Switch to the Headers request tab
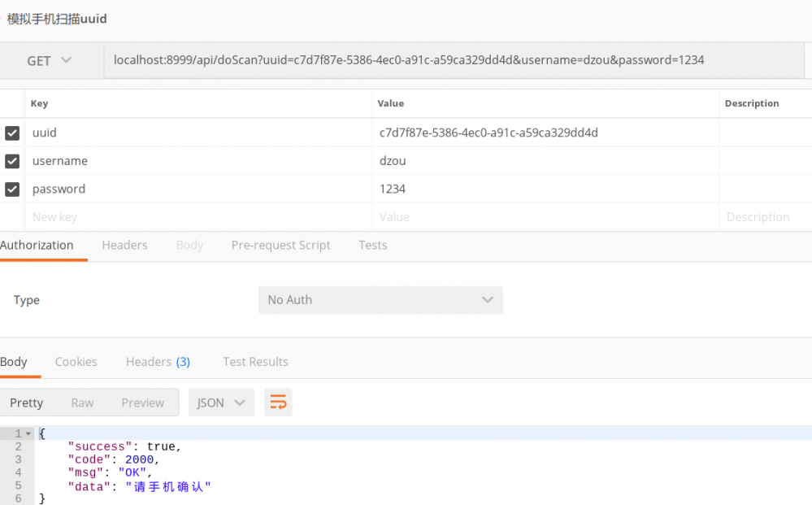The width and height of the screenshot is (812, 505). [124, 245]
